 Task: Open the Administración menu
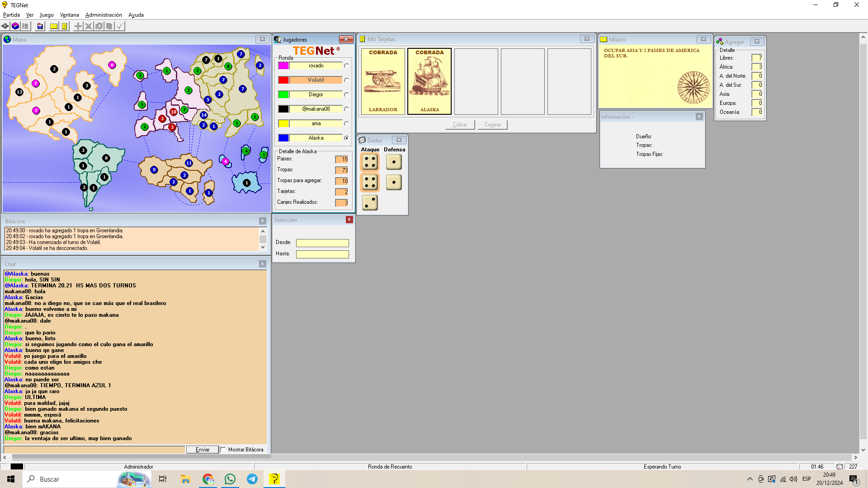pos(104,15)
